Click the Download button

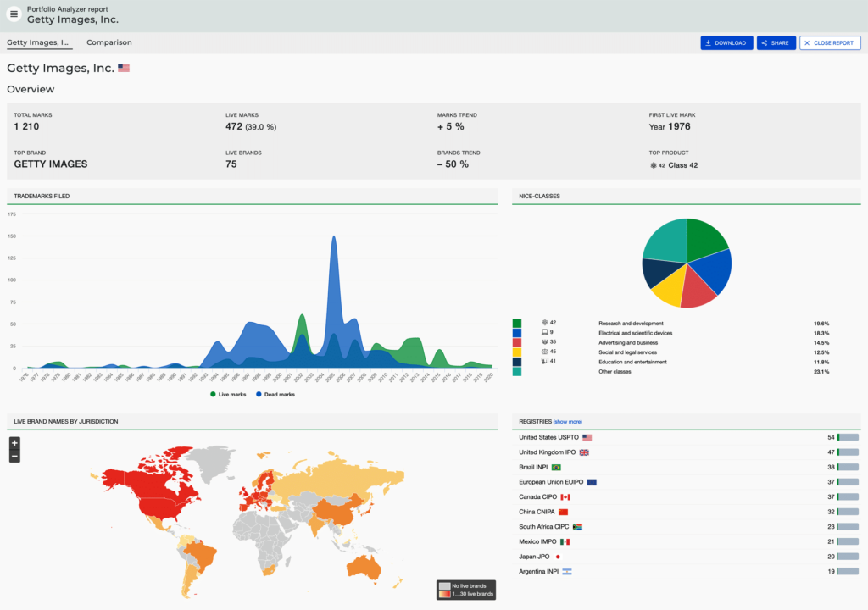tap(726, 43)
